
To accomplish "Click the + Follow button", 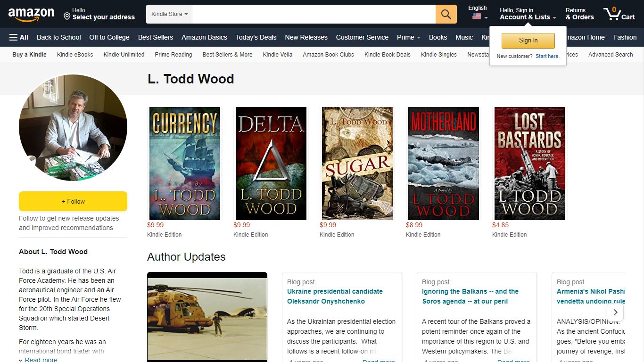I will [x=73, y=201].
